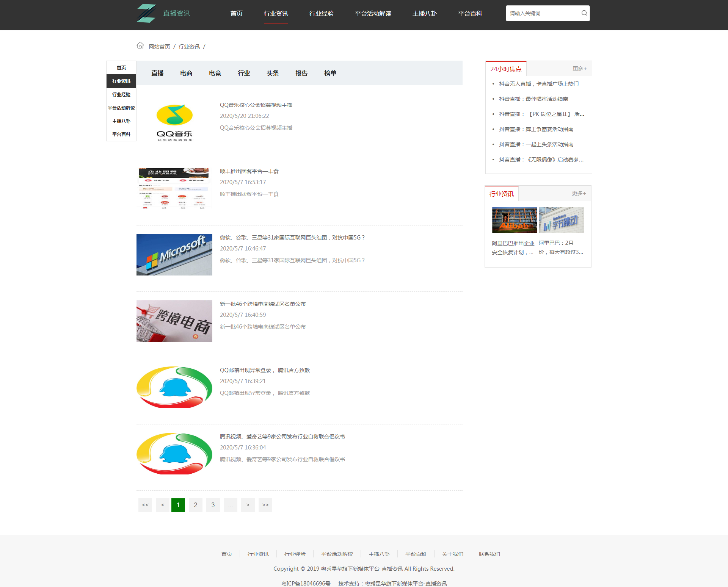Go to page 2

196,505
